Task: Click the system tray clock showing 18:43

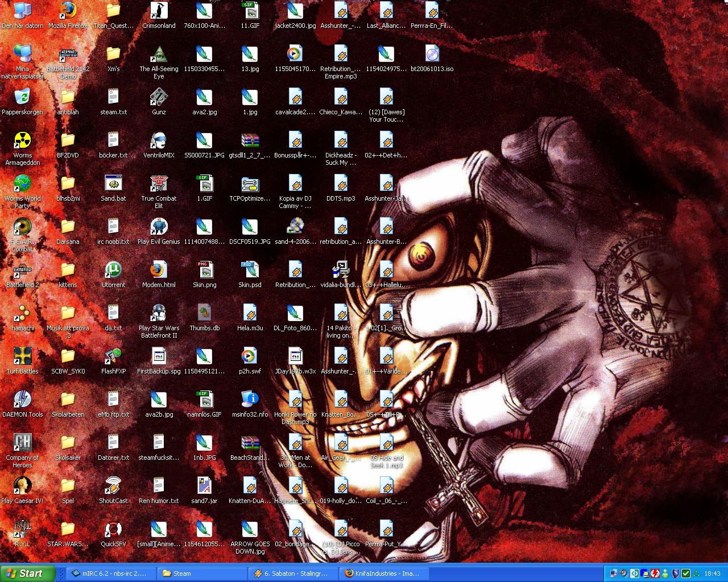Action: [x=712, y=573]
